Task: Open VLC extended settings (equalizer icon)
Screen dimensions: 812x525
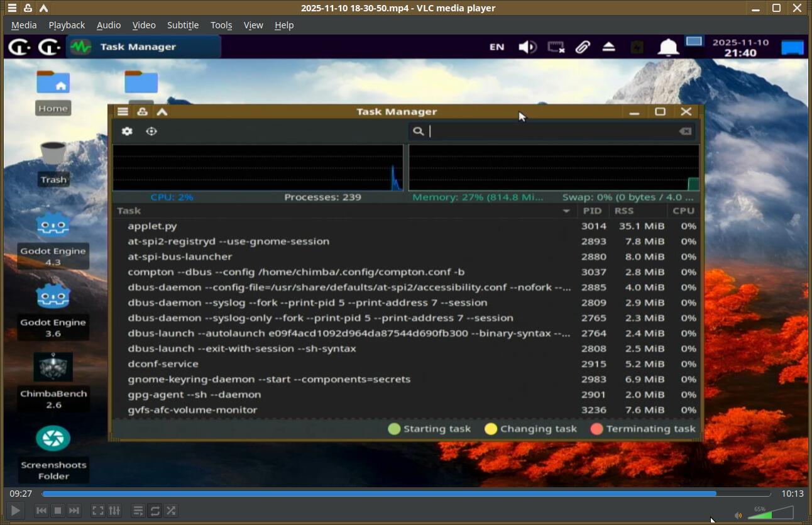Action: 114,511
